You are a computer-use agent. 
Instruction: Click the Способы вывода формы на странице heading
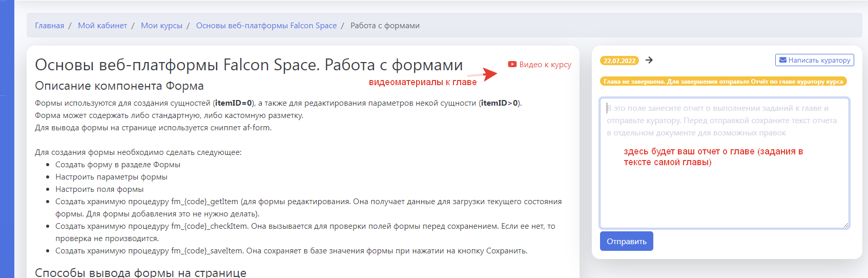pos(140,272)
